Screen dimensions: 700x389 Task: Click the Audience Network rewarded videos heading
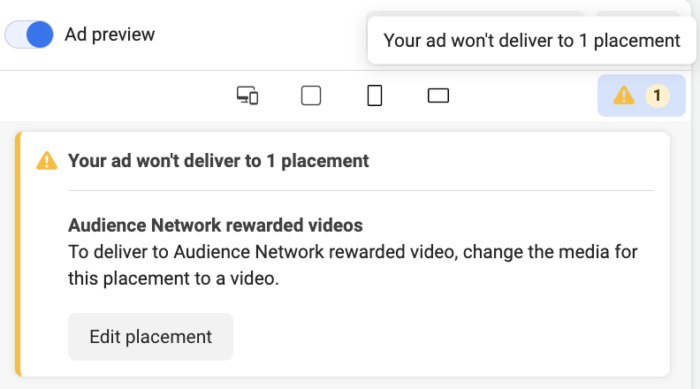(215, 225)
